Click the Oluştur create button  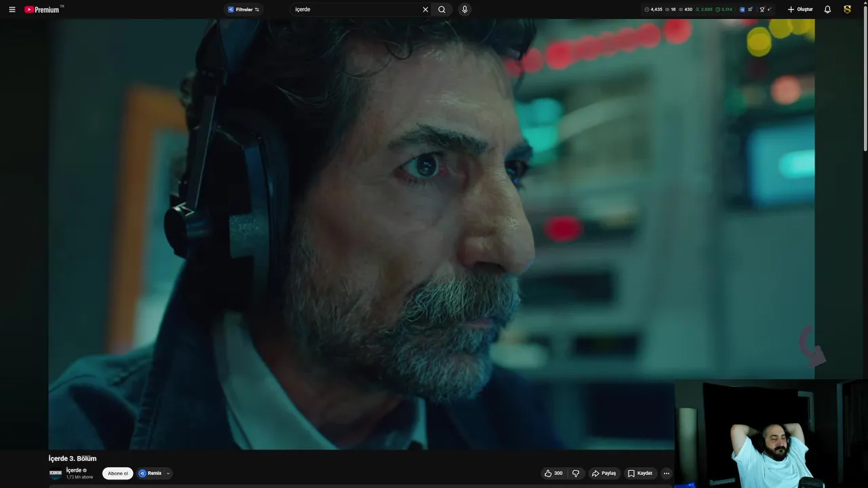click(800, 9)
